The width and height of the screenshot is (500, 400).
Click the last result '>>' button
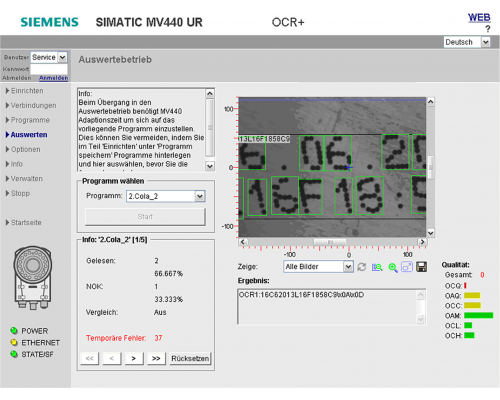(x=156, y=358)
